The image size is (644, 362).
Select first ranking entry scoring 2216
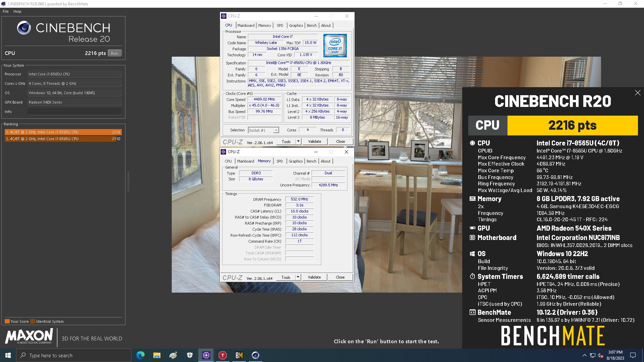tap(63, 132)
